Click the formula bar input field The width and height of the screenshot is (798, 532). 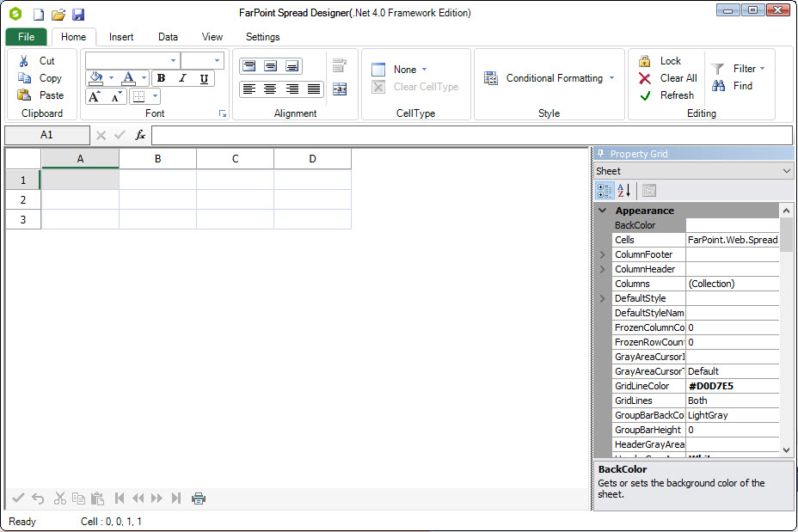472,135
